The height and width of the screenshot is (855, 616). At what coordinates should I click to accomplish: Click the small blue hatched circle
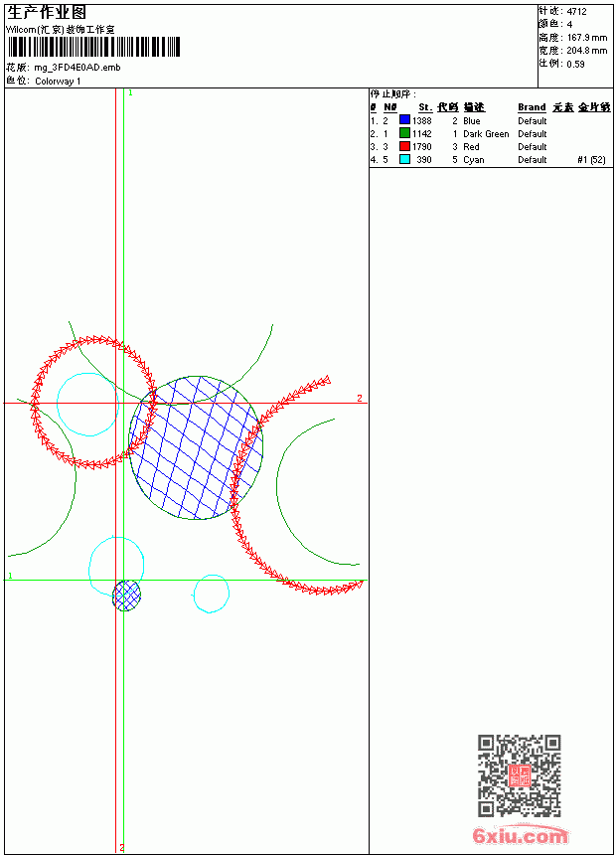click(126, 596)
